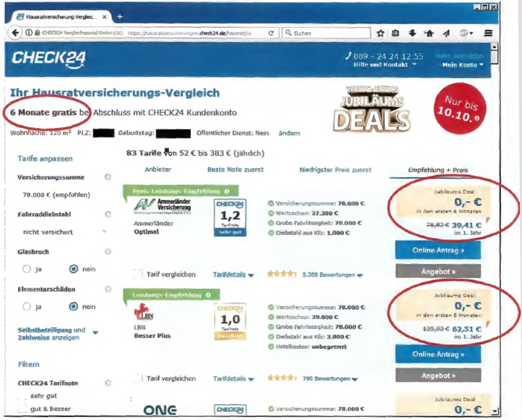Check the gut & besser Tarifnote filter

click(22, 409)
